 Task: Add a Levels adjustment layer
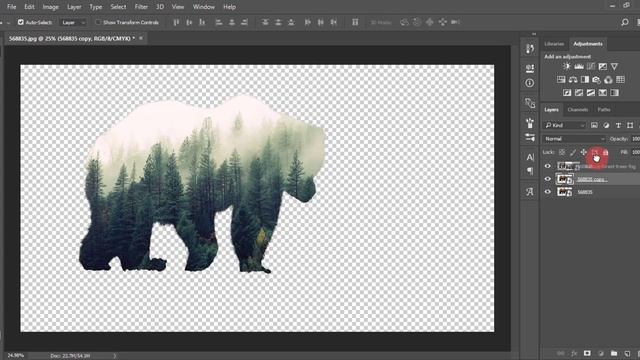[579, 67]
